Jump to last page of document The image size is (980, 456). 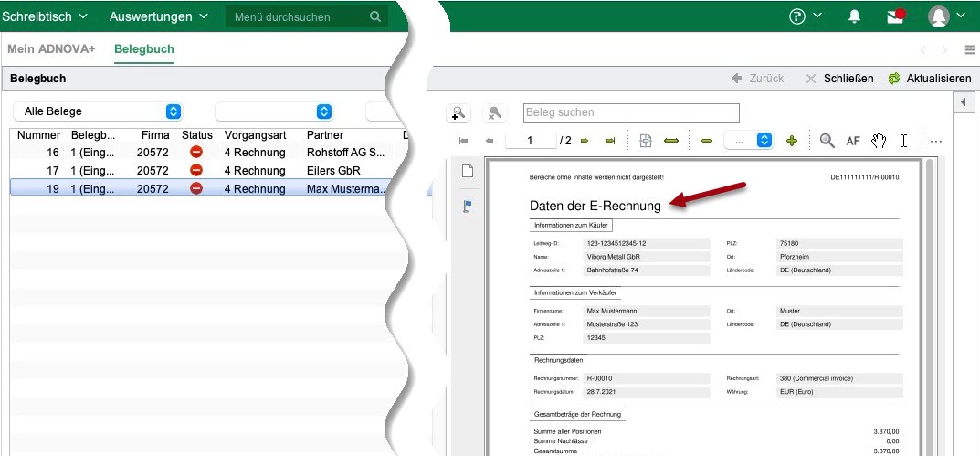click(x=610, y=141)
